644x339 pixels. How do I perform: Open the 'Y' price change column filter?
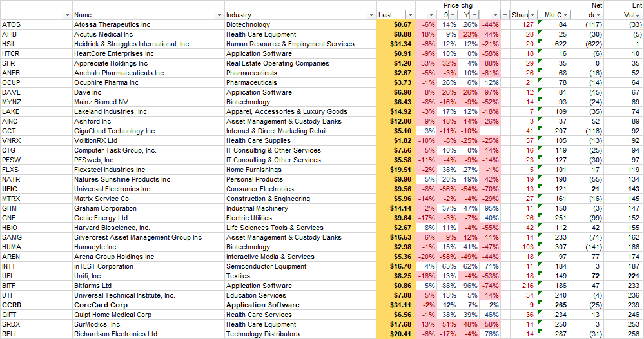point(474,15)
